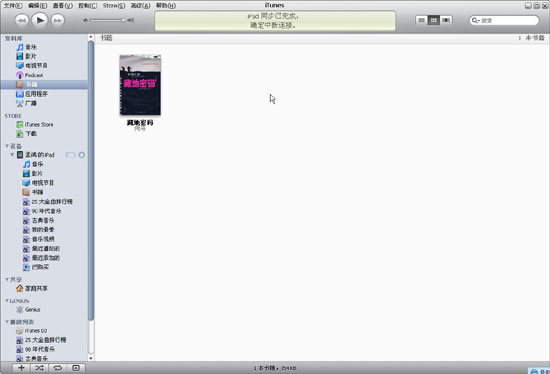Open iPad playlist 古典音乐
Screen dimensions: 550x374
tap(39, 220)
